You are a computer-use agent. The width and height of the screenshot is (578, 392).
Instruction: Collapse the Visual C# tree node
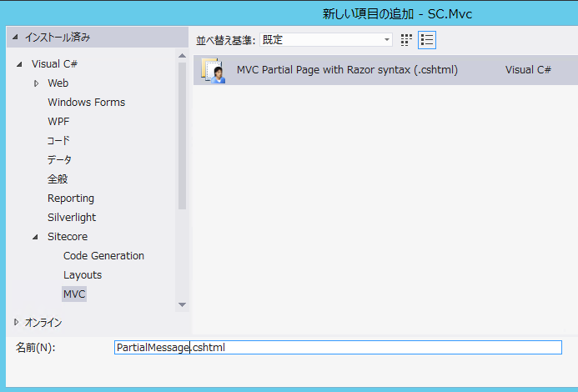[19, 64]
